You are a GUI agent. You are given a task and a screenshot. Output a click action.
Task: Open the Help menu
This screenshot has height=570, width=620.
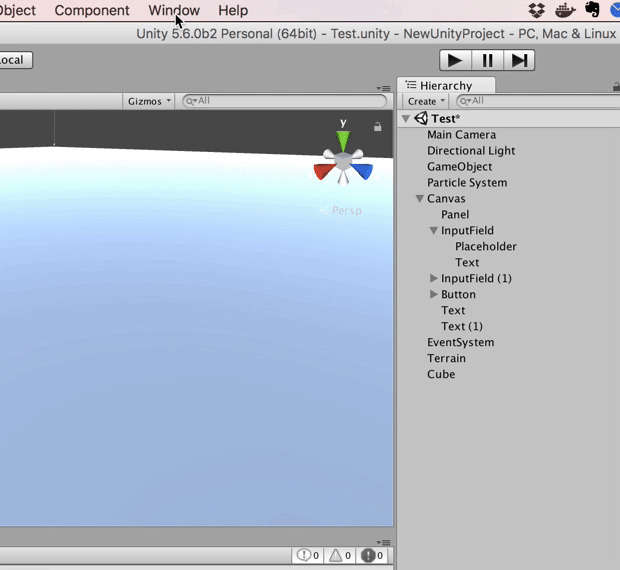tap(233, 10)
